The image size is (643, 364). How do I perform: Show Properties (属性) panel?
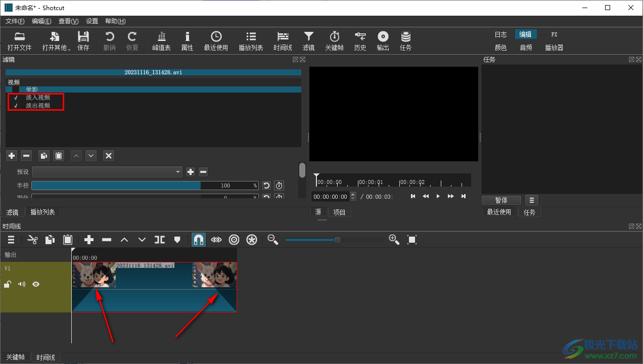(x=187, y=41)
